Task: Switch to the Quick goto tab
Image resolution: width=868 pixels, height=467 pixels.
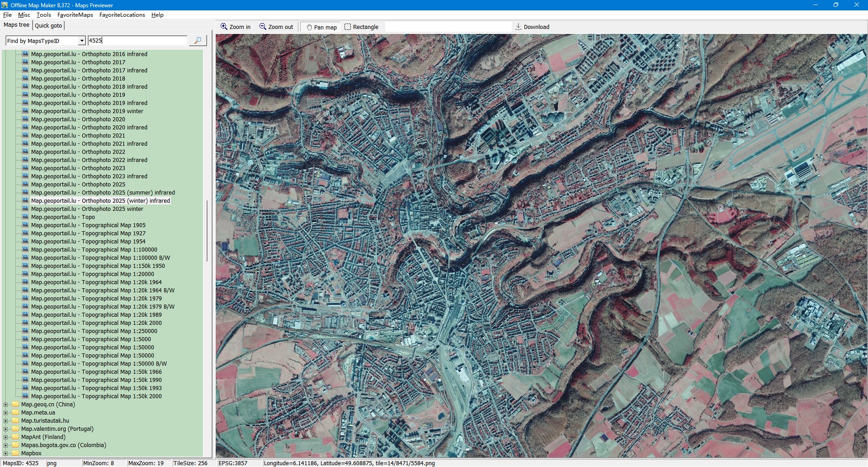Action: (48, 25)
